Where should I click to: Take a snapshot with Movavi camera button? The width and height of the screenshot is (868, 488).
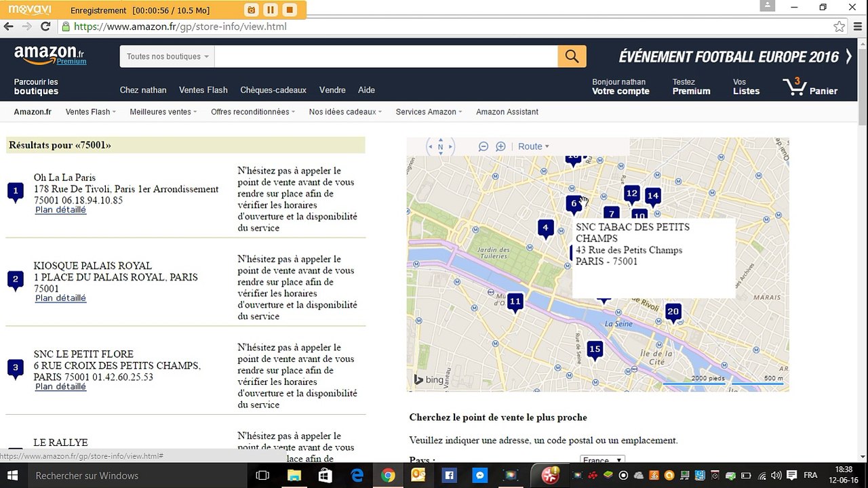[x=251, y=9]
